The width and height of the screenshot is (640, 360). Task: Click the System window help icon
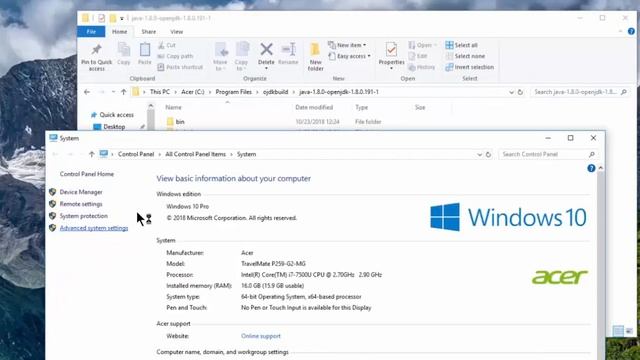coord(591,168)
